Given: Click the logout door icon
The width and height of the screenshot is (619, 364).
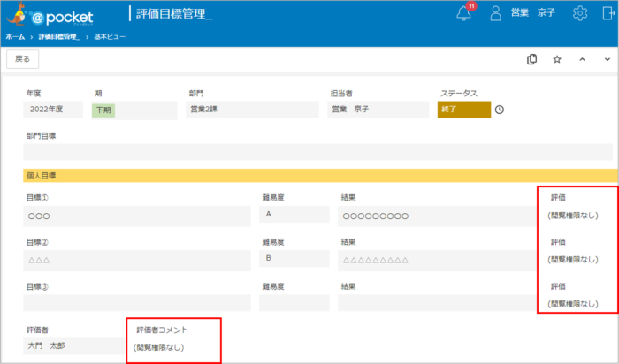Looking at the screenshot, I should click(608, 13).
